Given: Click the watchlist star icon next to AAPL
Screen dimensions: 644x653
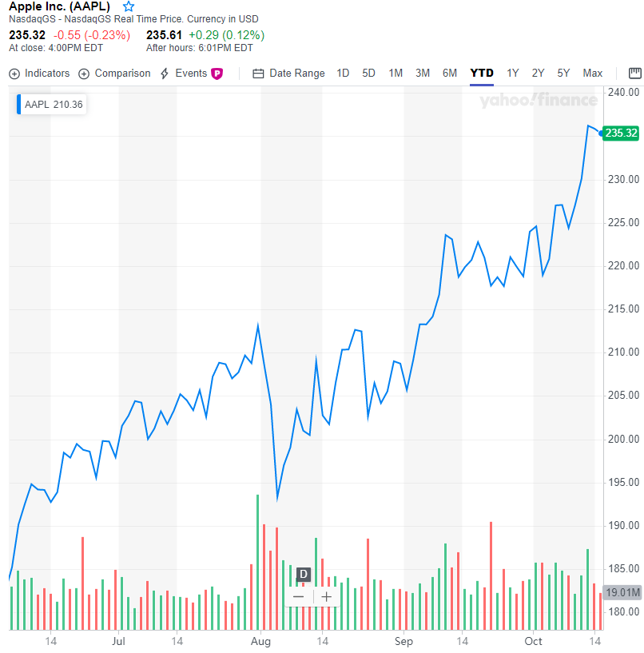Looking at the screenshot, I should pyautogui.click(x=129, y=6).
